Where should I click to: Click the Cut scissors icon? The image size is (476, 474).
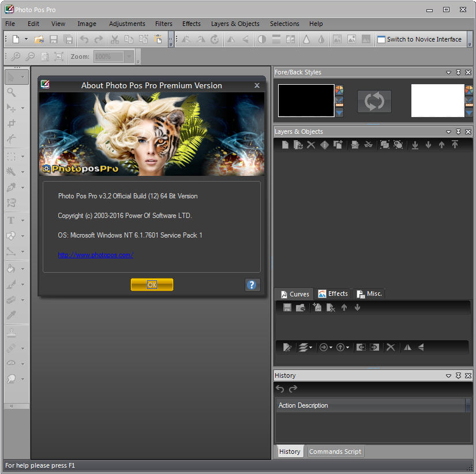pos(115,39)
